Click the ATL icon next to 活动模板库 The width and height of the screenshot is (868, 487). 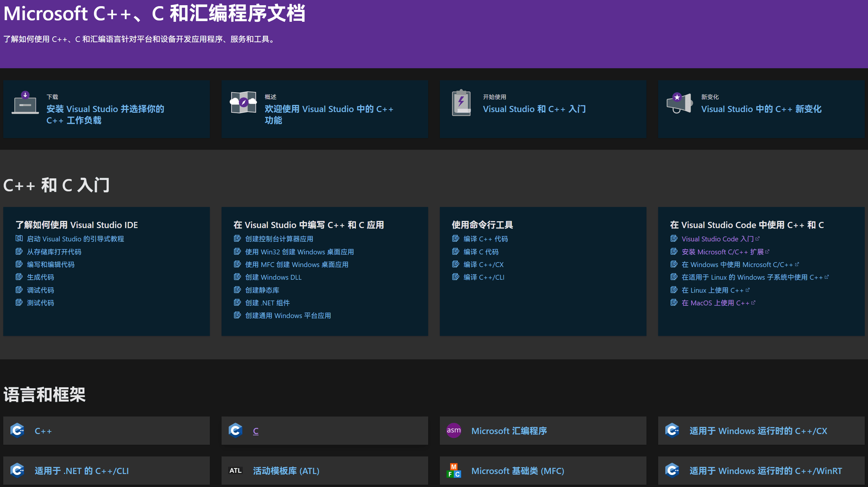(236, 470)
